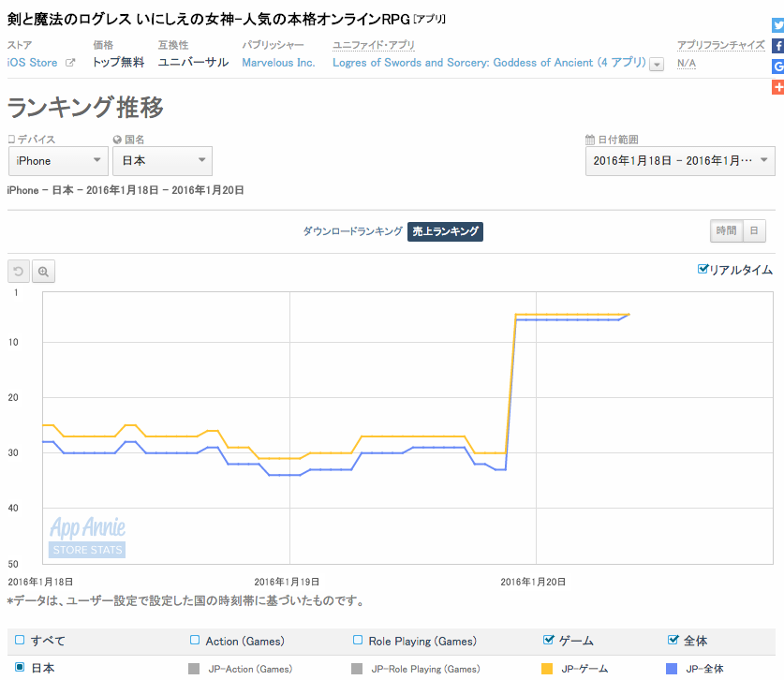Click the chart reset zoom undo icon

click(x=19, y=272)
